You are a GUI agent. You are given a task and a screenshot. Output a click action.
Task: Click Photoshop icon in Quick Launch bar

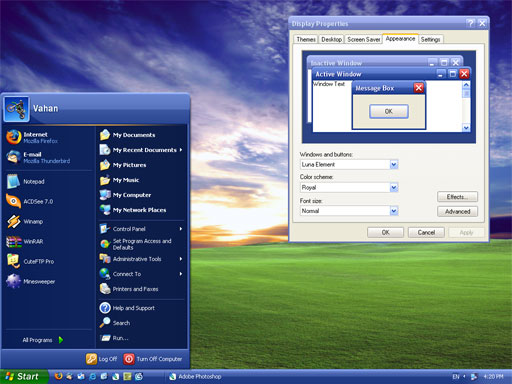pos(115,376)
